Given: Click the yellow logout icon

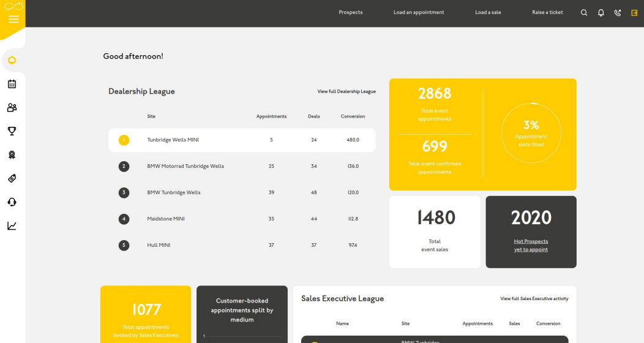Looking at the screenshot, I should point(634,12).
